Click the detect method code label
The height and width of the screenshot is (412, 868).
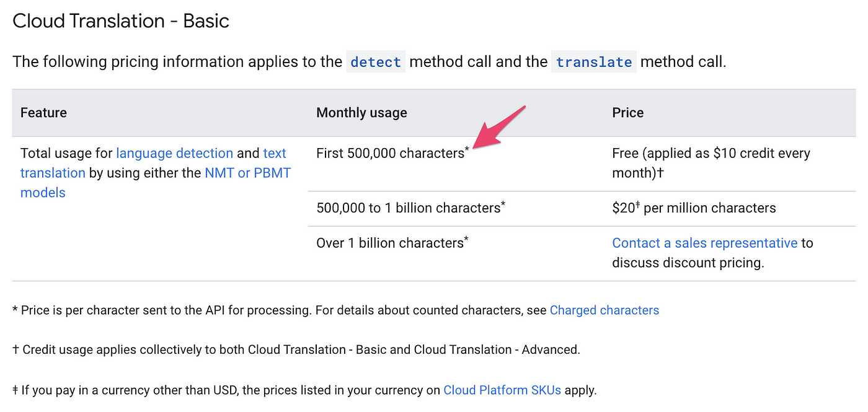click(376, 62)
